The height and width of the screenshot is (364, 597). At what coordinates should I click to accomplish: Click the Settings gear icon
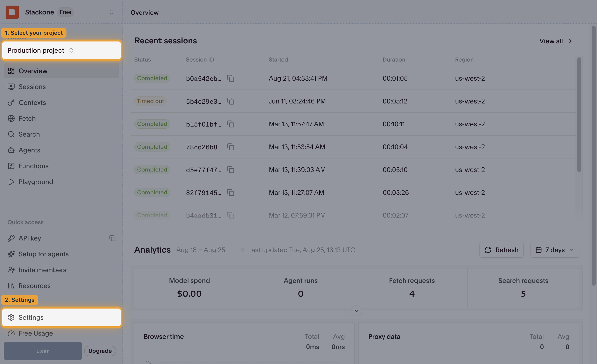point(11,317)
